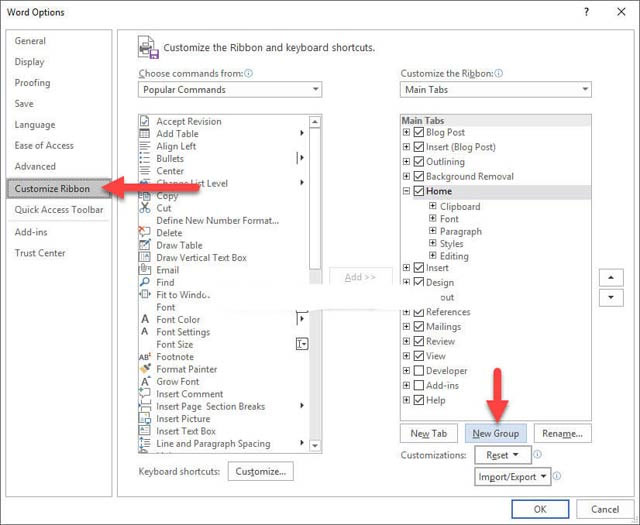Screen dimensions: 640x525
Task: Click the Format Painter brush icon
Action: [145, 369]
